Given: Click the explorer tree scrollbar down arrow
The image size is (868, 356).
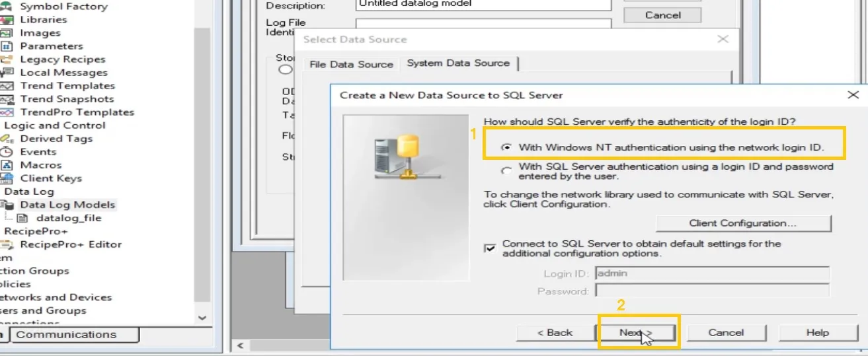Looking at the screenshot, I should pyautogui.click(x=202, y=318).
